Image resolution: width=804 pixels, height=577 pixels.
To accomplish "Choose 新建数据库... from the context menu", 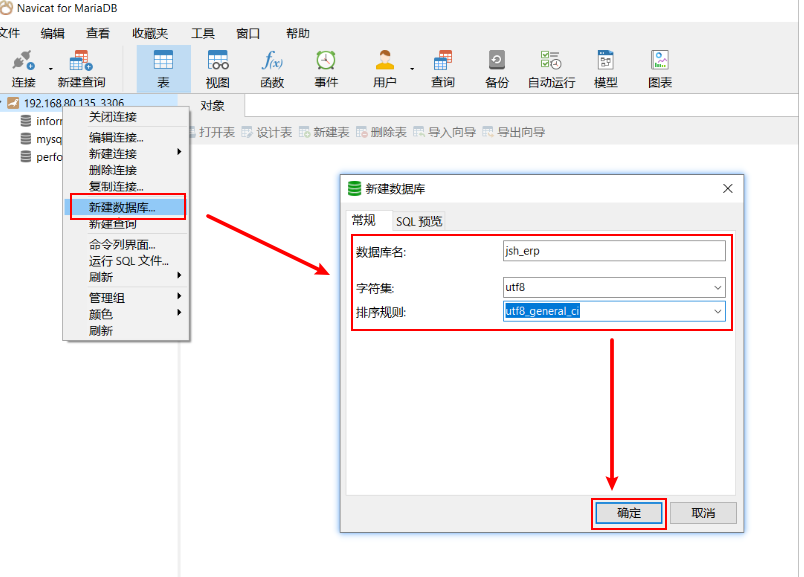I will (122, 208).
